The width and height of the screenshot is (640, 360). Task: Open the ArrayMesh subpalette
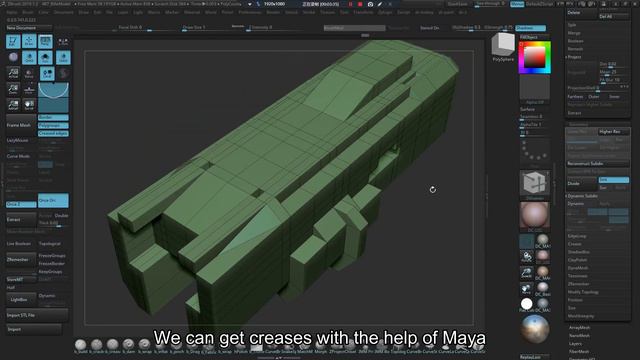(580, 328)
